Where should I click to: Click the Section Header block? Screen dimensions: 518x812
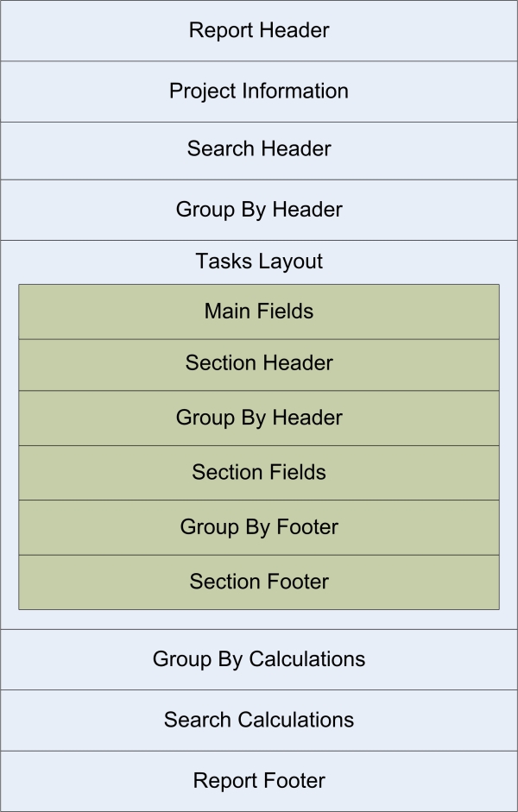coord(259,364)
